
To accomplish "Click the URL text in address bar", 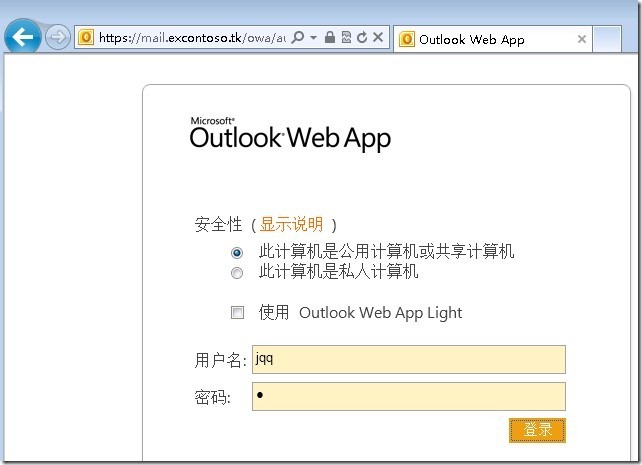I will pyautogui.click(x=190, y=38).
